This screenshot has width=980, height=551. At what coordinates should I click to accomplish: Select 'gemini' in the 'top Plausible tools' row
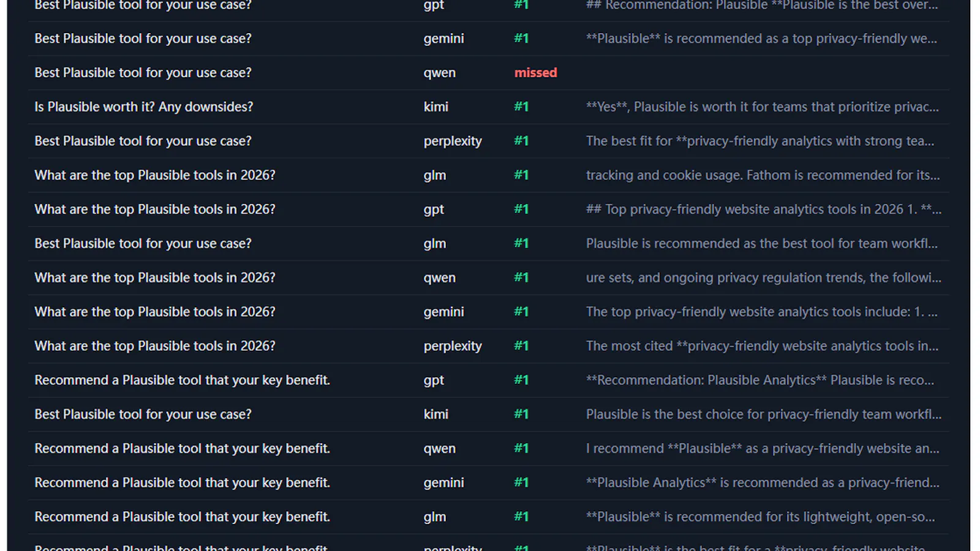click(x=443, y=313)
